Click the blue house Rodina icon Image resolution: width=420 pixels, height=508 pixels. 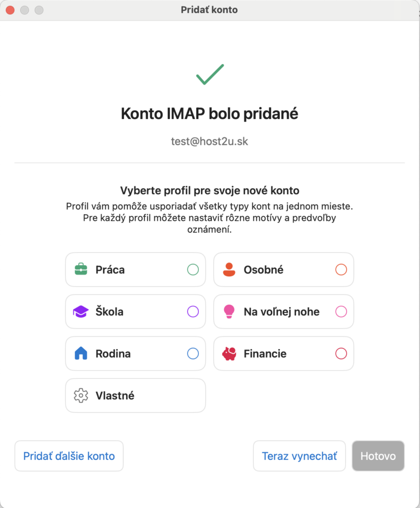coord(81,353)
